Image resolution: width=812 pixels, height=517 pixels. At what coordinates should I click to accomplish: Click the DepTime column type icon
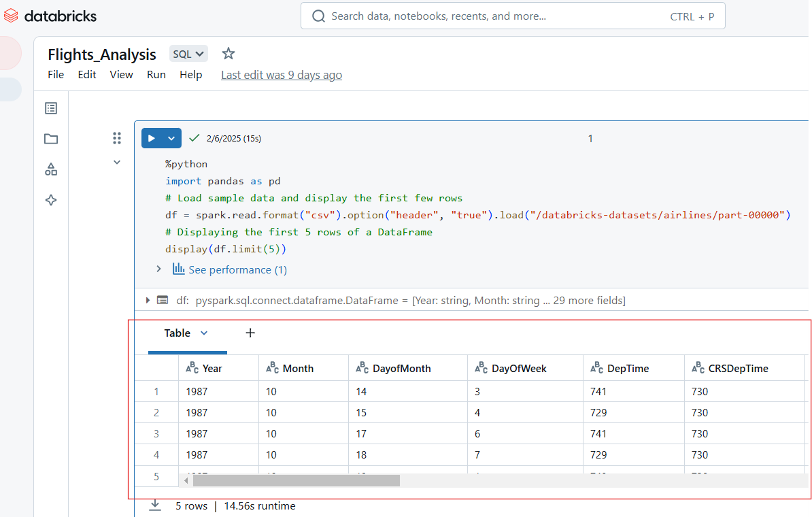[x=596, y=367]
